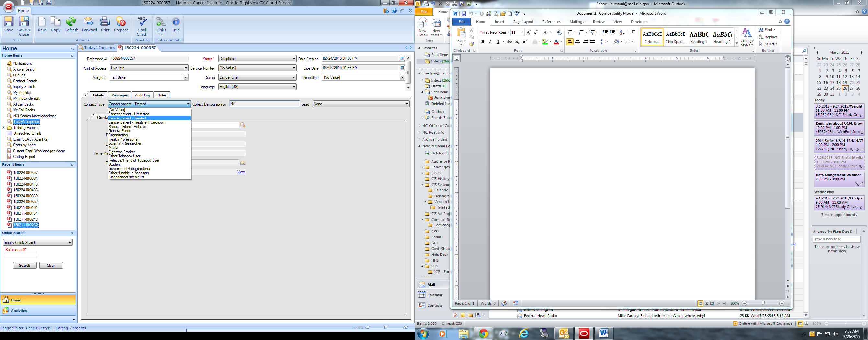
Task: Switch to the Messages tab
Action: coord(119,95)
